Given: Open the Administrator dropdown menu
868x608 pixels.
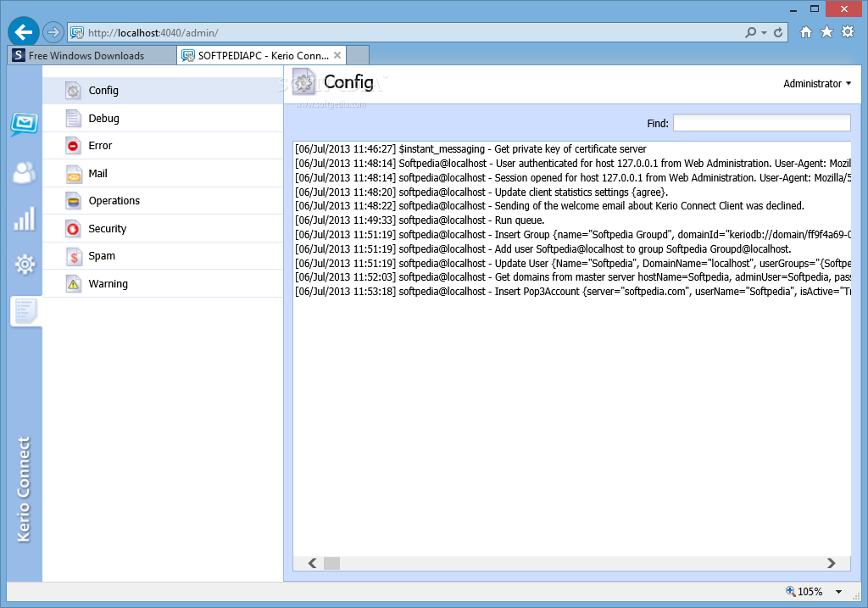Looking at the screenshot, I should coord(817,84).
